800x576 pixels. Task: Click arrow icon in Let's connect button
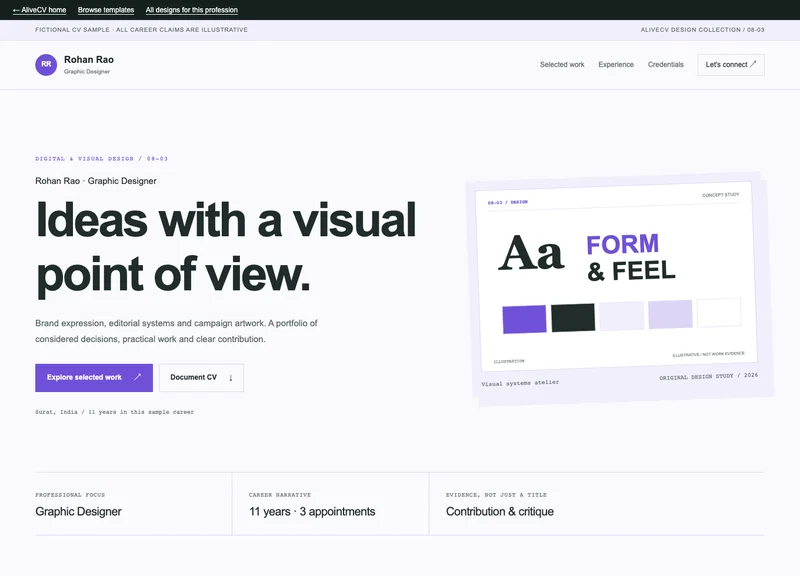[x=753, y=64]
